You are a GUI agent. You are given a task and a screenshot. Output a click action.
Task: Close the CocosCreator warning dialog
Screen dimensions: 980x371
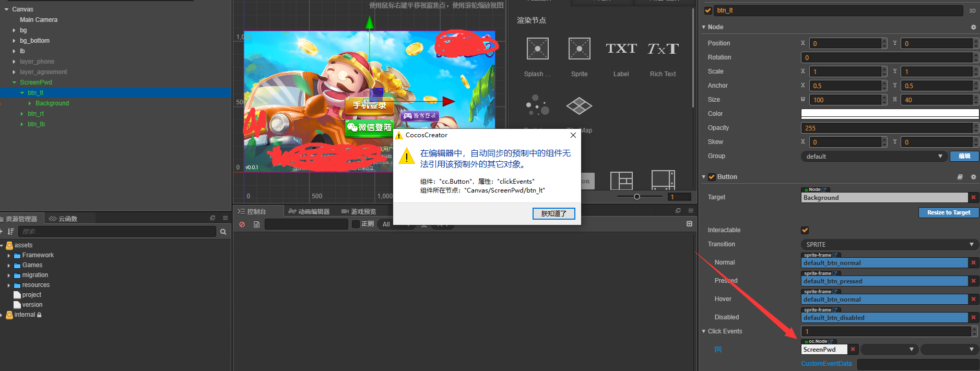tap(573, 135)
